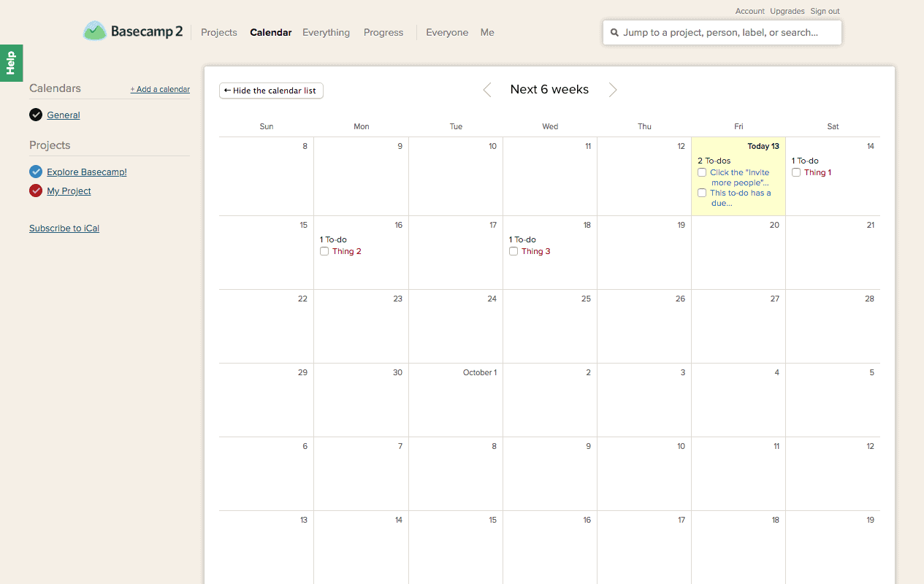924x584 pixels.
Task: Toggle Explore Basecamp! blue check circle
Action: click(x=36, y=172)
